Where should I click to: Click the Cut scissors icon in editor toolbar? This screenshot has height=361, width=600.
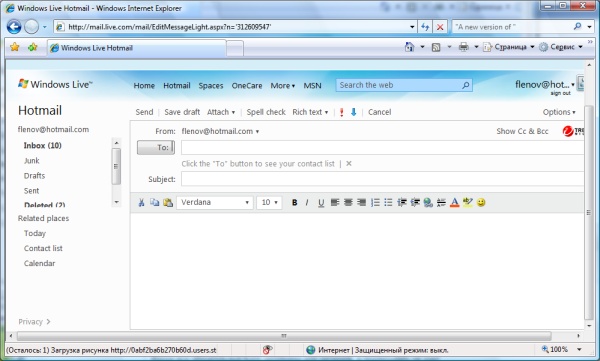[141, 203]
